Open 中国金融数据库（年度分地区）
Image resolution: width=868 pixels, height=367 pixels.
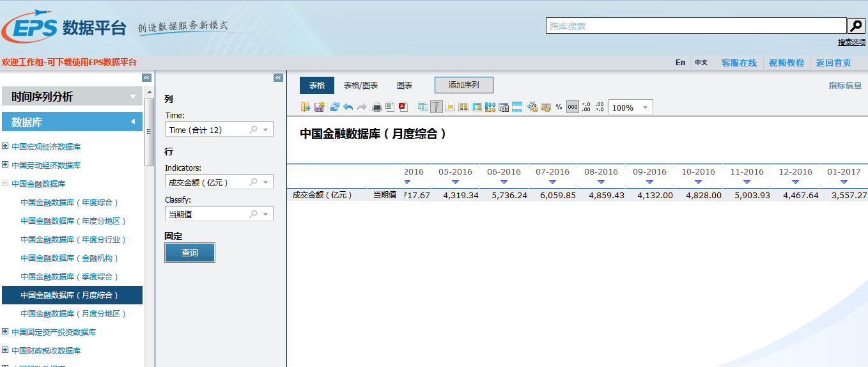[x=74, y=221]
